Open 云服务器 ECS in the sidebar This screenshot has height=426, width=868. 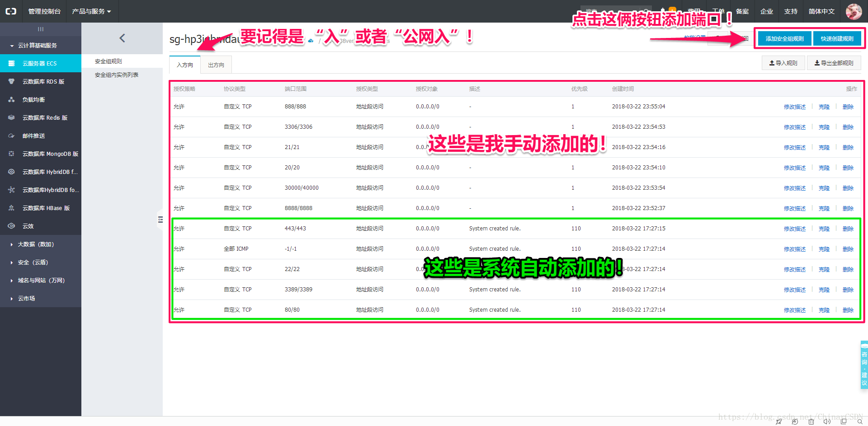click(41, 64)
